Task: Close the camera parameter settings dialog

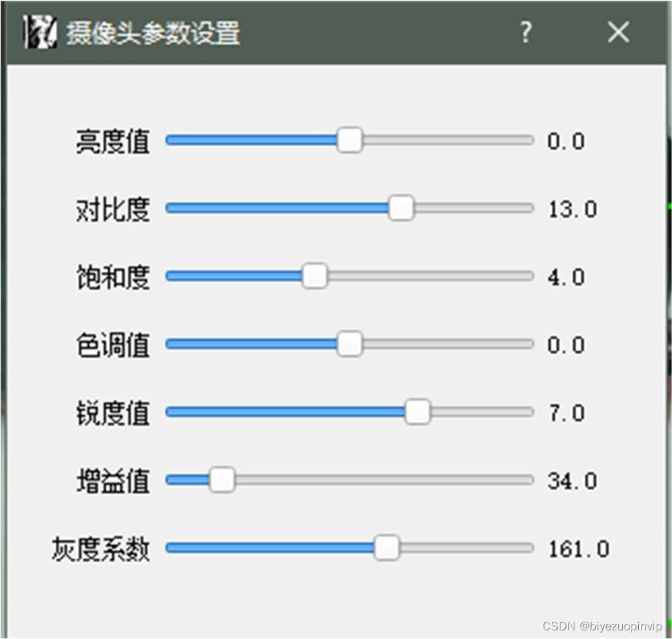Action: click(x=618, y=32)
